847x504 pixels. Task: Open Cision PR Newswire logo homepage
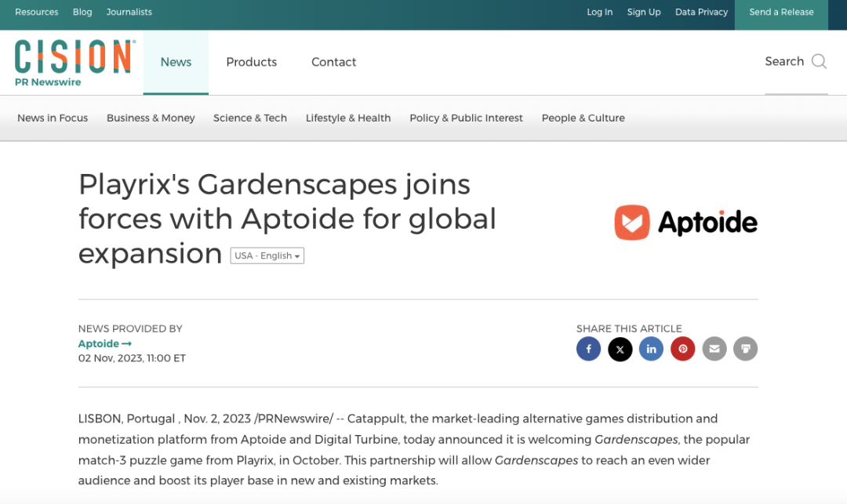pyautogui.click(x=75, y=63)
